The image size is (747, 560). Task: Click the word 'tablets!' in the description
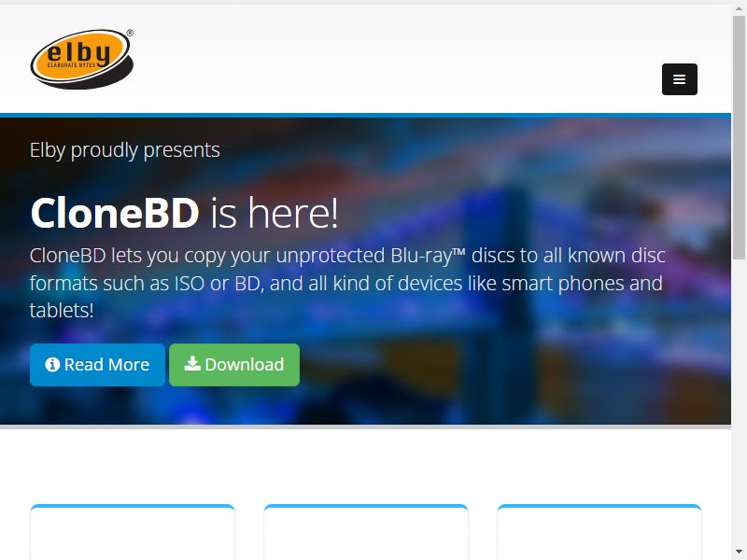[x=62, y=311]
